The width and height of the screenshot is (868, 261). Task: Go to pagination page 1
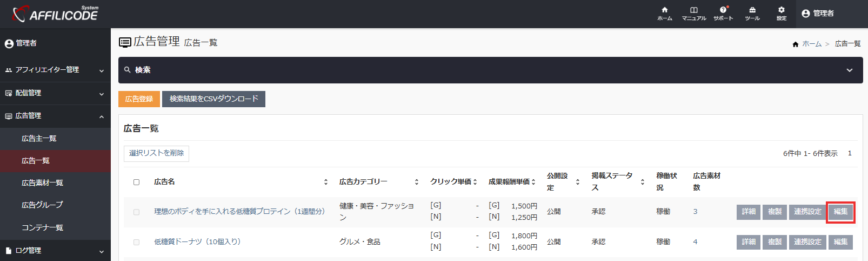(x=850, y=153)
